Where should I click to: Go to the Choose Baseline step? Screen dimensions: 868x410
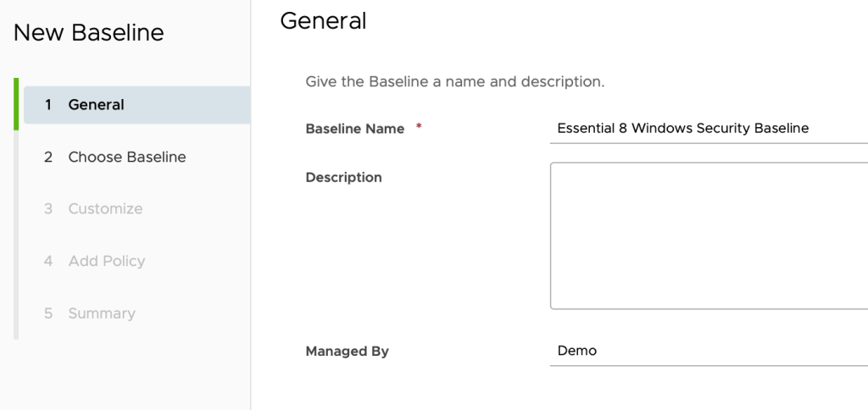tap(127, 157)
